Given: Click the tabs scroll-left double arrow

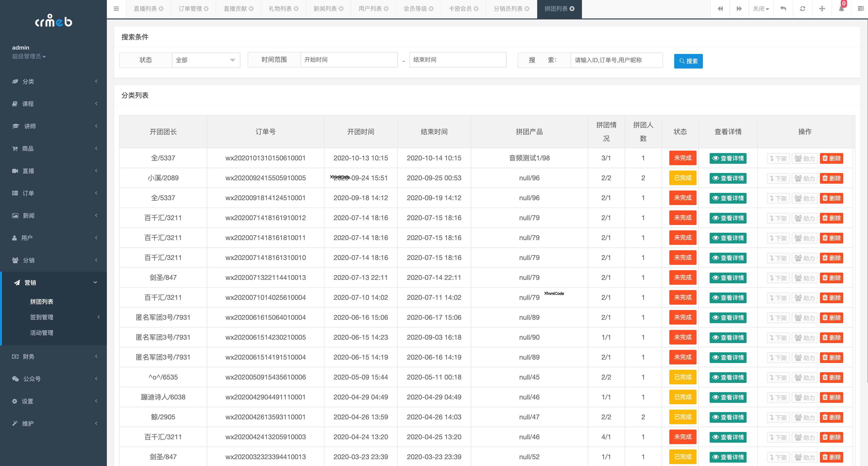Looking at the screenshot, I should tap(720, 9).
